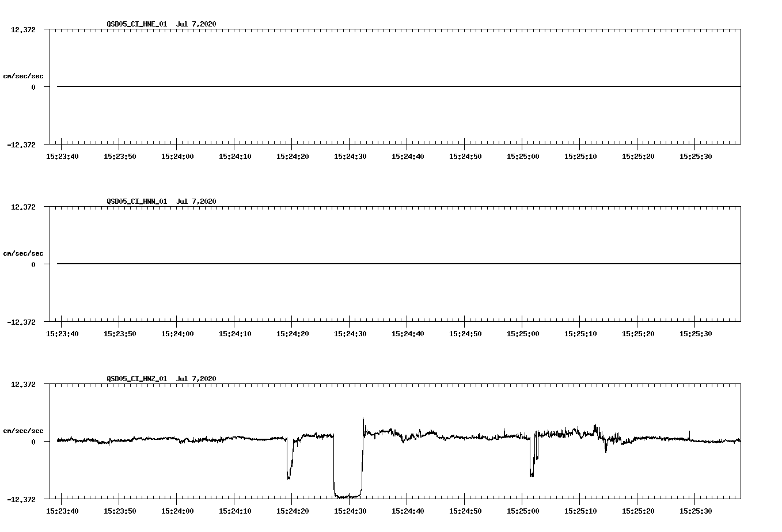Image resolution: width=782 pixels, height=532 pixels.
Task: Click the 15:24:20 time label on HNZ chart
Action: coord(293,511)
